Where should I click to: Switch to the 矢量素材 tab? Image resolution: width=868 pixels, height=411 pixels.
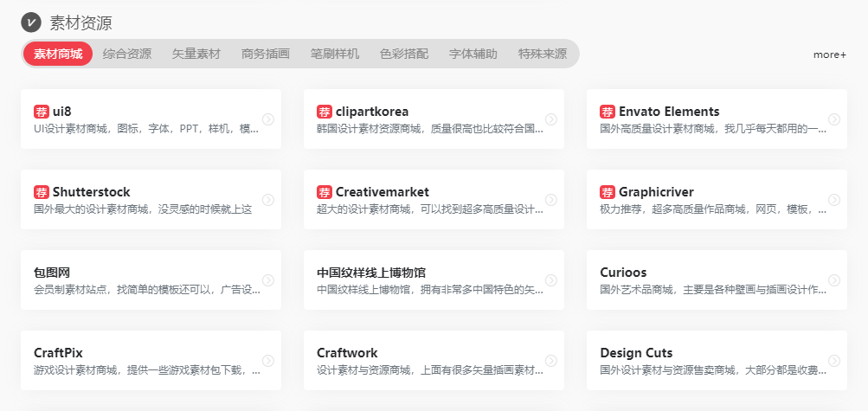196,54
